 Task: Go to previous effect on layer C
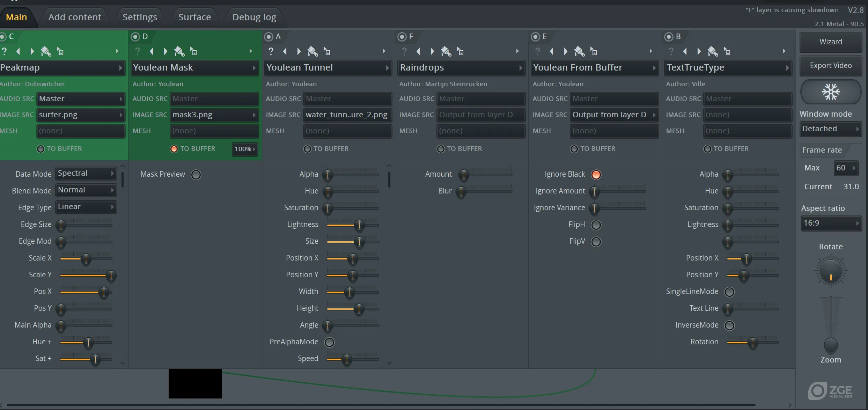(x=18, y=51)
